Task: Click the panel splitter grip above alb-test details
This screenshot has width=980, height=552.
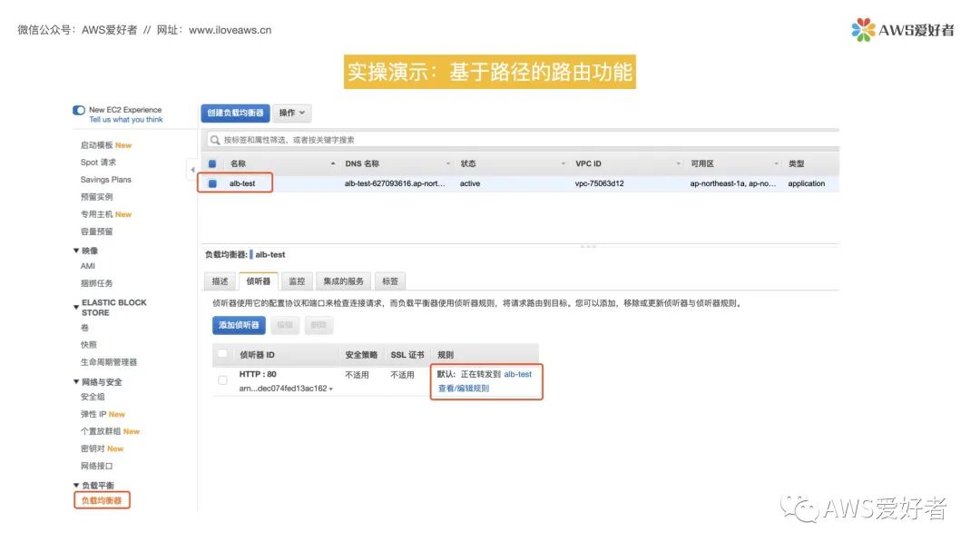Action: click(x=588, y=246)
